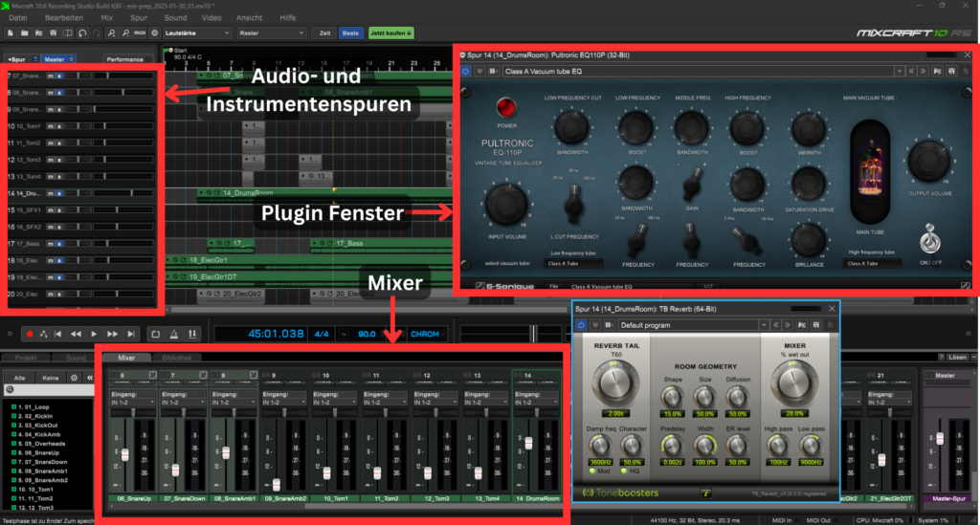This screenshot has width=980, height=525.
Task: Click the 14_DrumsRoom mixer channel fader
Action: pyautogui.click(x=528, y=443)
